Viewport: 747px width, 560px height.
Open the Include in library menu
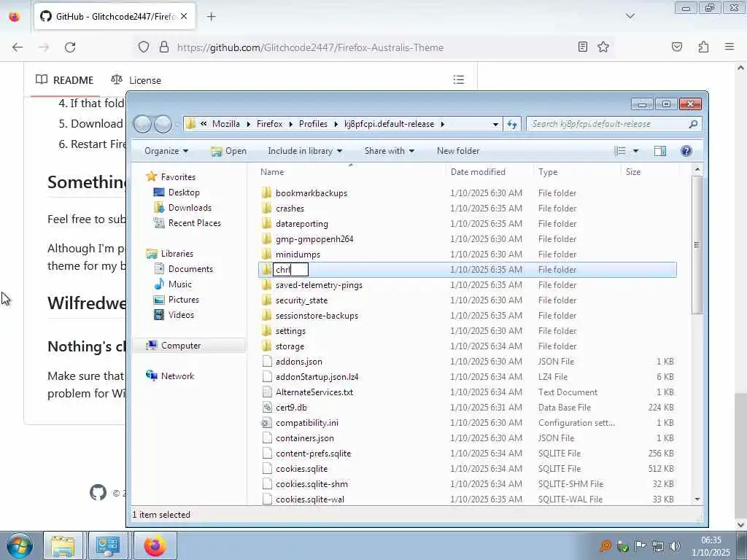pos(305,151)
